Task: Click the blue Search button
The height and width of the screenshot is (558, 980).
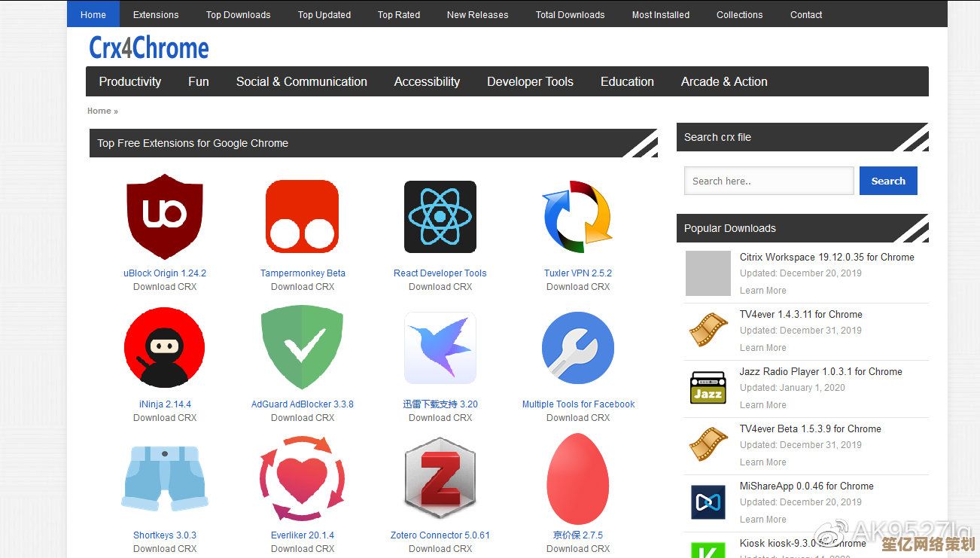Action: (x=888, y=181)
